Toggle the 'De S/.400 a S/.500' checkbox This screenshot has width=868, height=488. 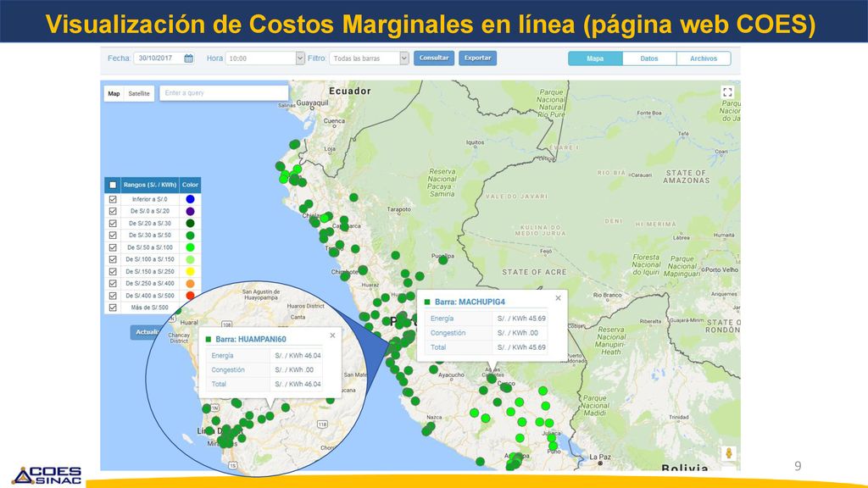click(113, 296)
